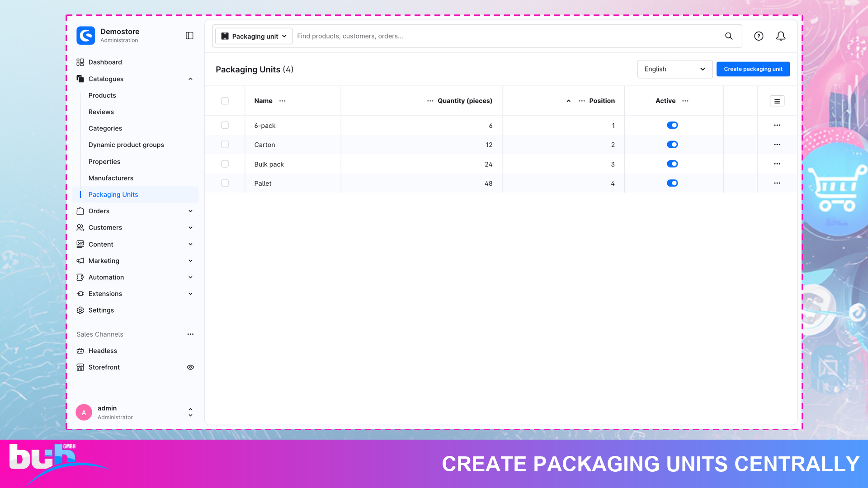Viewport: 868px width, 488px height.
Task: Open notifications bell icon
Action: (781, 36)
